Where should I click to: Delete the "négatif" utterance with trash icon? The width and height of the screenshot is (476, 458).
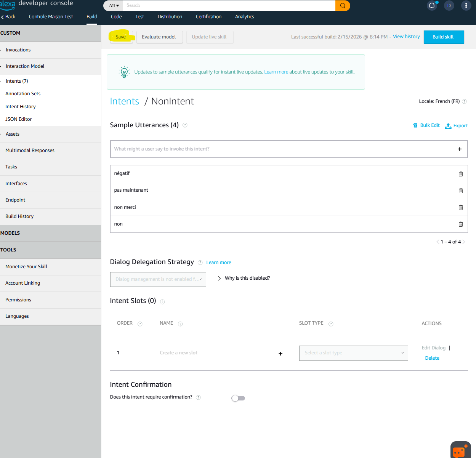[460, 174]
